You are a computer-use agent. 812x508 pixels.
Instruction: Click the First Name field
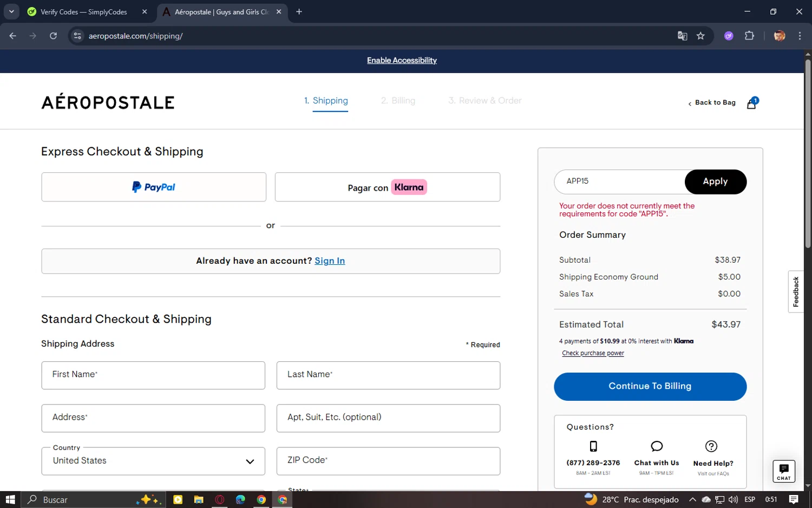point(153,375)
